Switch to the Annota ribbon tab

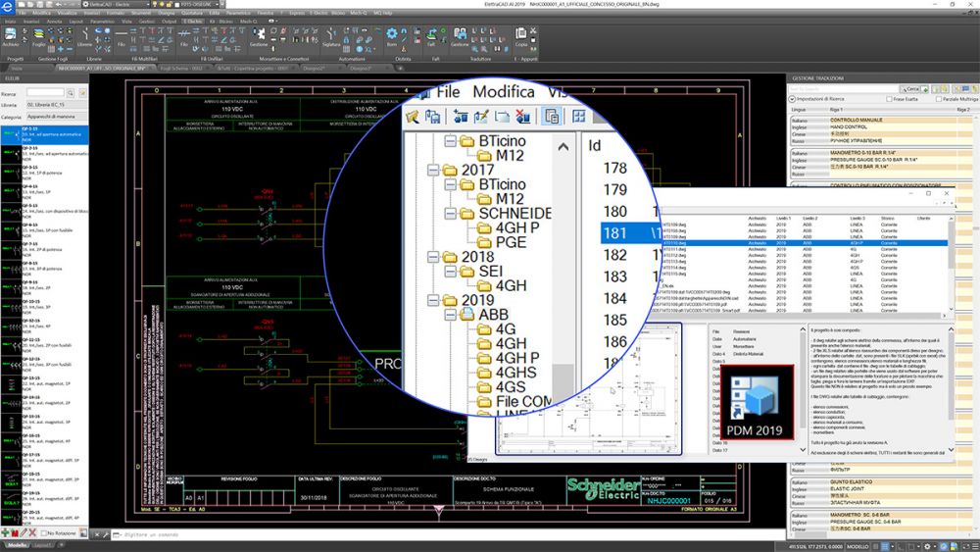point(54,22)
